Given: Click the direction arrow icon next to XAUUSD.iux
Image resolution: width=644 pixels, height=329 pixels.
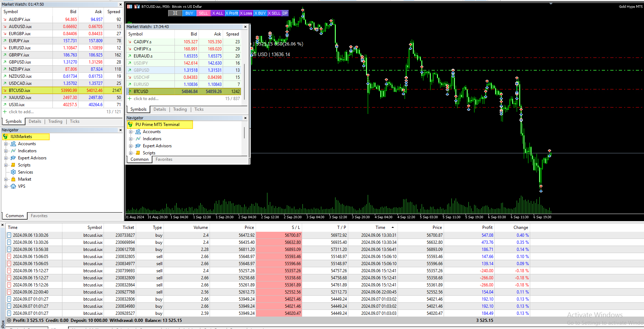Looking at the screenshot, I should [5, 98].
